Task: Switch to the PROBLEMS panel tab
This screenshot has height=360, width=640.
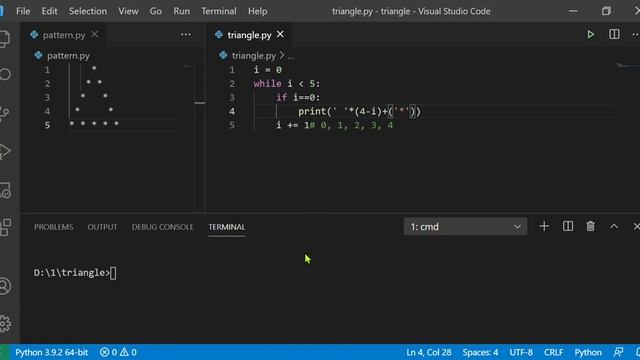Action: 53,227
